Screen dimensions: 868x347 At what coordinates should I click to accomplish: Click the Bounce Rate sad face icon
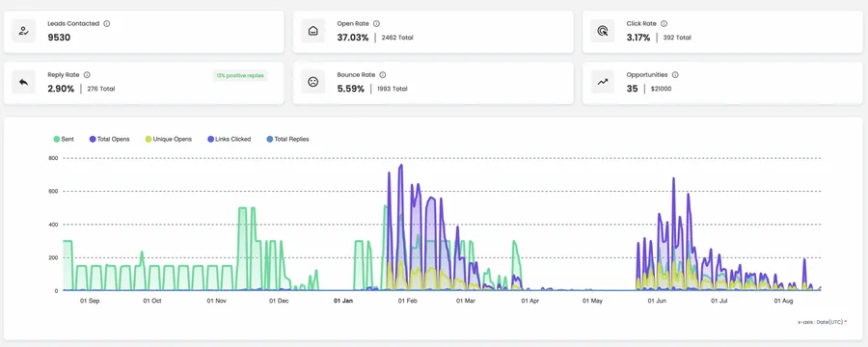point(312,82)
